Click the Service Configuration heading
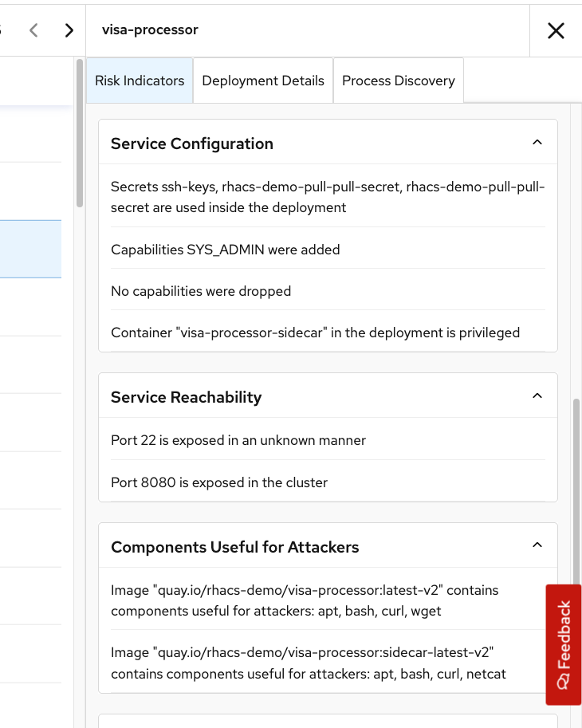The image size is (582, 728). click(x=191, y=144)
